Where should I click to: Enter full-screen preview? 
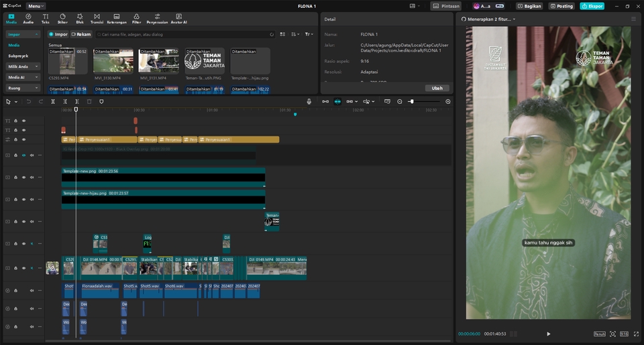tap(636, 334)
